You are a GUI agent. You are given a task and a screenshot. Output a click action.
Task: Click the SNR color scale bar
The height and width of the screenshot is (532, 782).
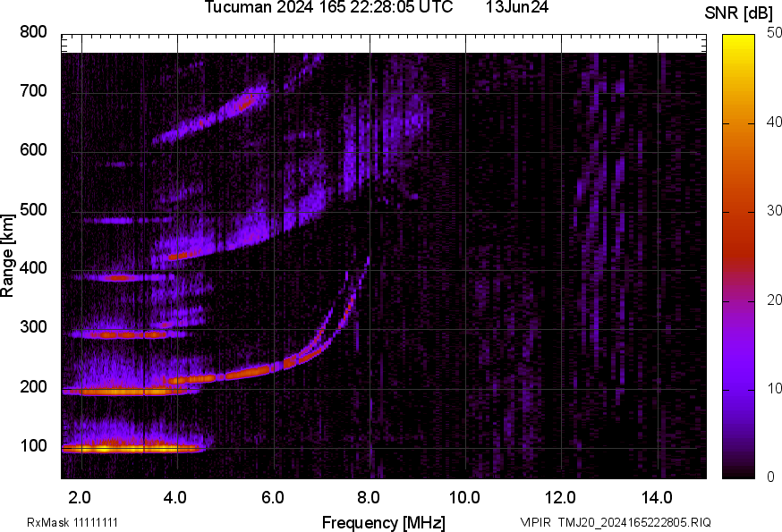click(x=739, y=257)
